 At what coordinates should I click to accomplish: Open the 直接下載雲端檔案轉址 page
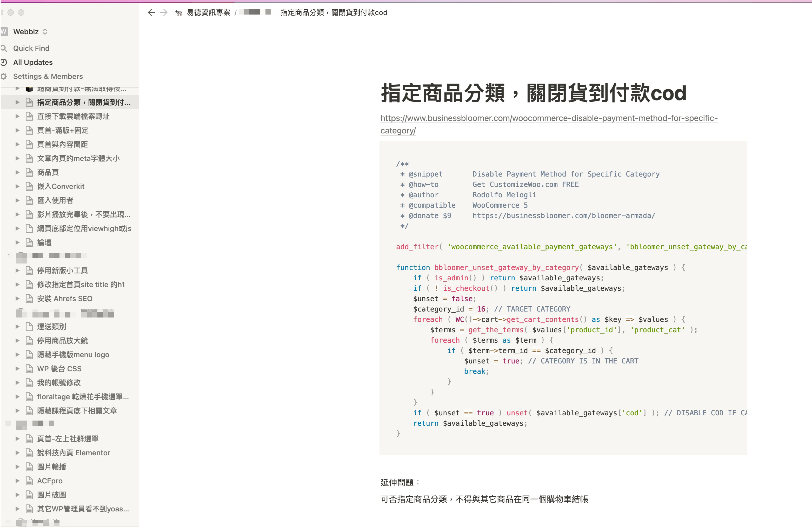[73, 116]
